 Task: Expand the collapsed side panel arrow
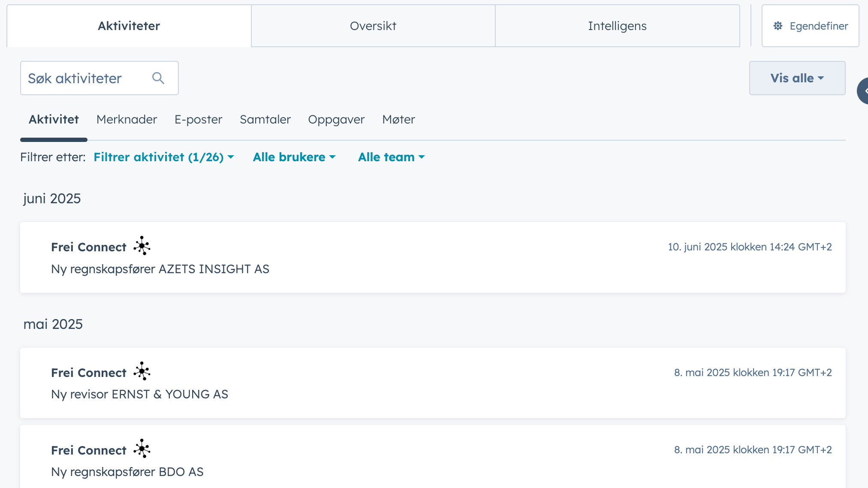click(864, 91)
